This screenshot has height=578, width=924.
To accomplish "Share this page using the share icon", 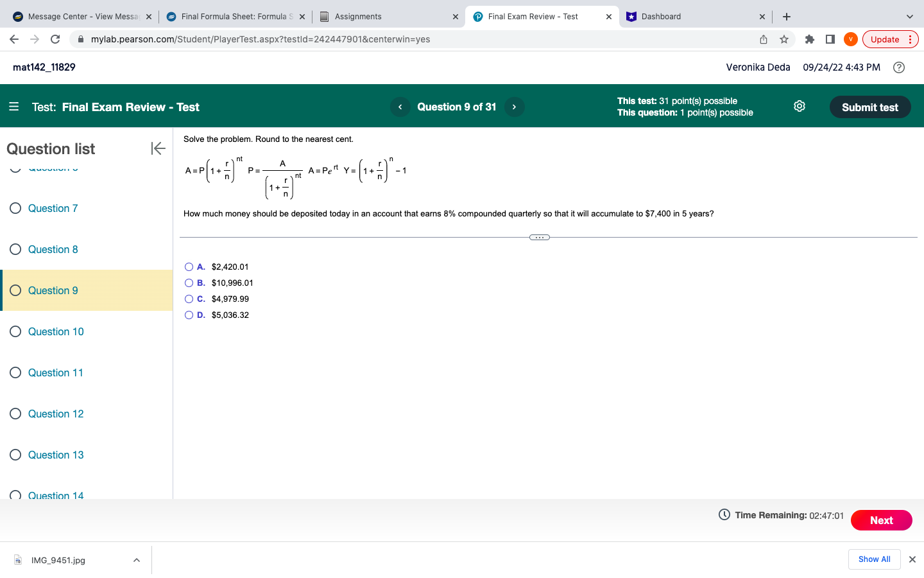I will [764, 39].
